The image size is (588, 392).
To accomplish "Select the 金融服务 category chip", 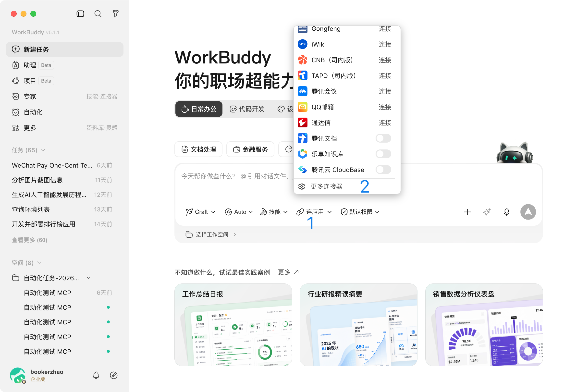I will click(250, 149).
